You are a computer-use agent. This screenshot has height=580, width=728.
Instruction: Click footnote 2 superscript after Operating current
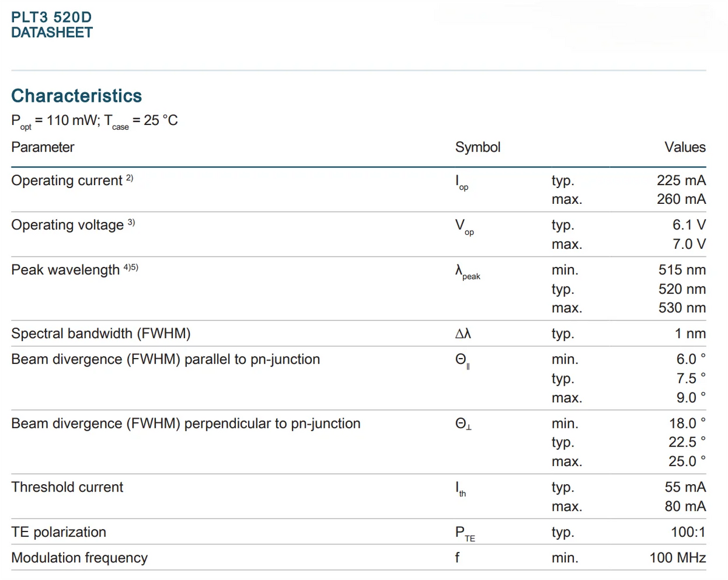[x=130, y=178]
